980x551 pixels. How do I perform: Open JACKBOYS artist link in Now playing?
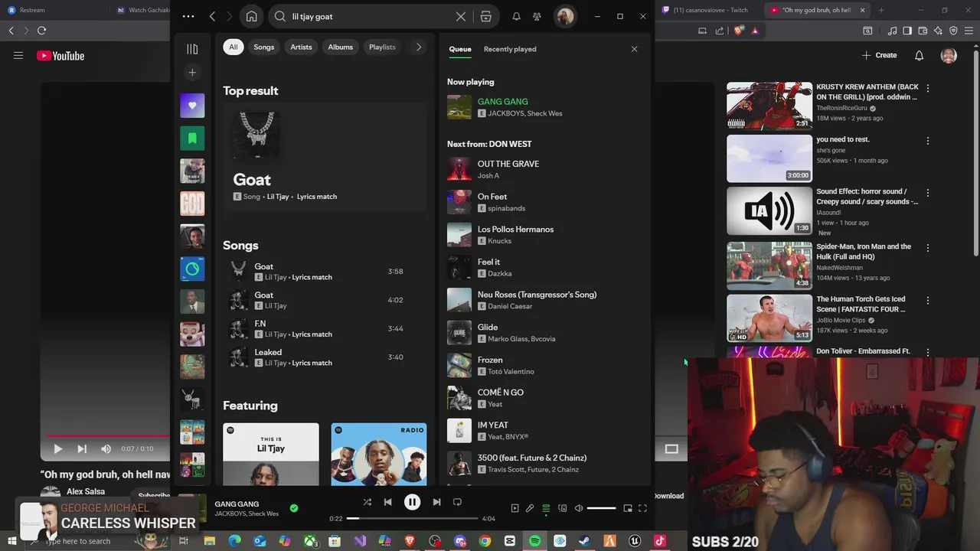(505, 113)
